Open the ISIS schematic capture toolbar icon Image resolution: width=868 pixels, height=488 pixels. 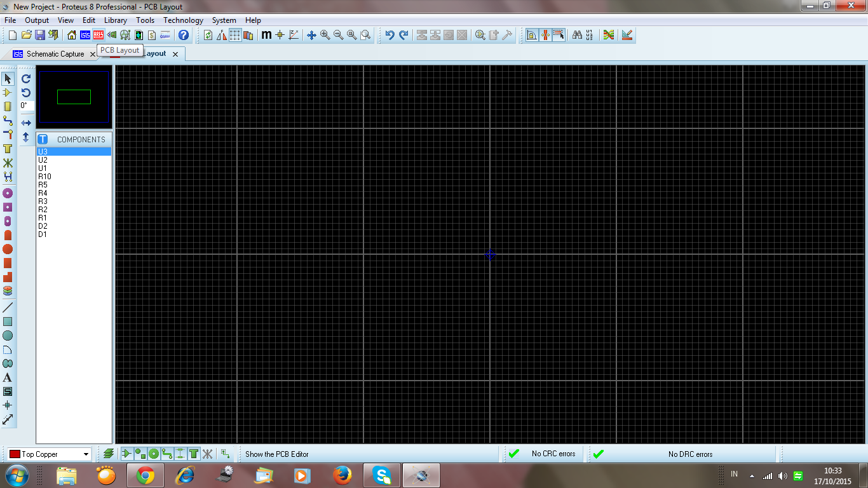tap(85, 35)
